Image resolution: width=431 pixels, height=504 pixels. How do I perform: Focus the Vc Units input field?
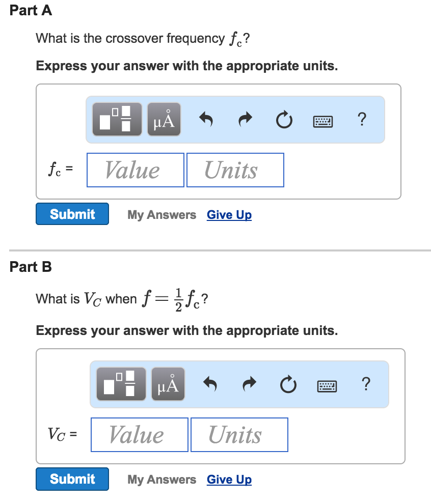tap(239, 435)
